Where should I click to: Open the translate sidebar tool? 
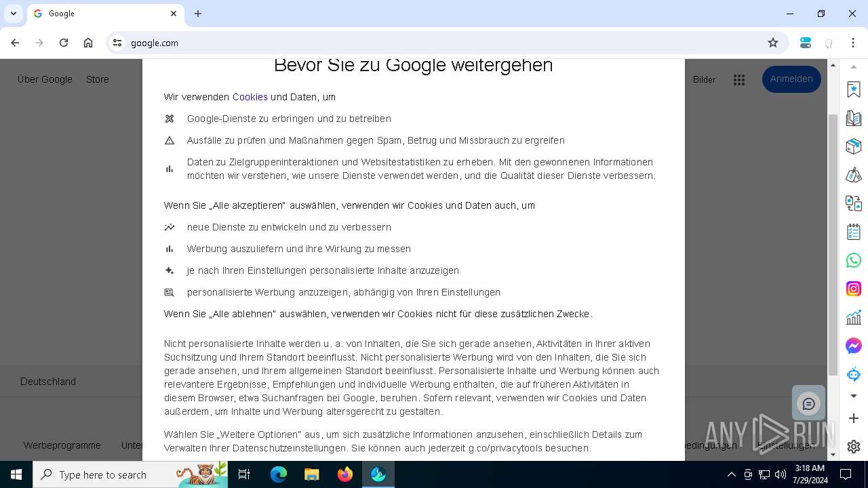pos(854,203)
